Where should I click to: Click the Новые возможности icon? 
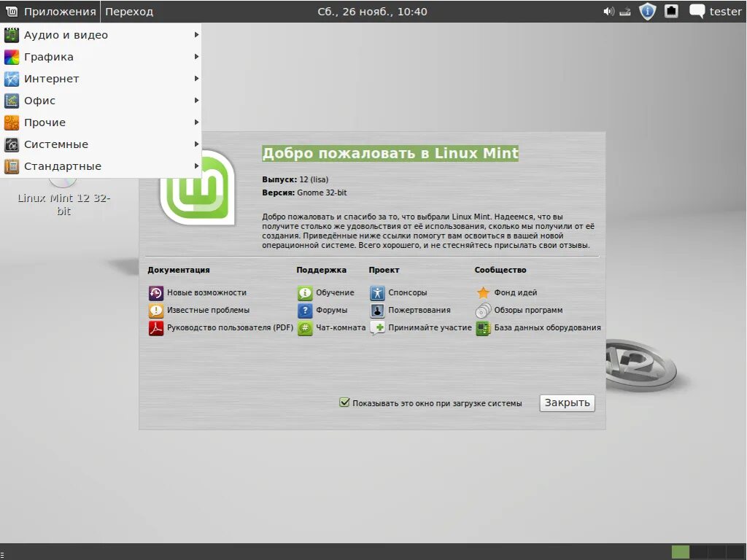point(156,293)
